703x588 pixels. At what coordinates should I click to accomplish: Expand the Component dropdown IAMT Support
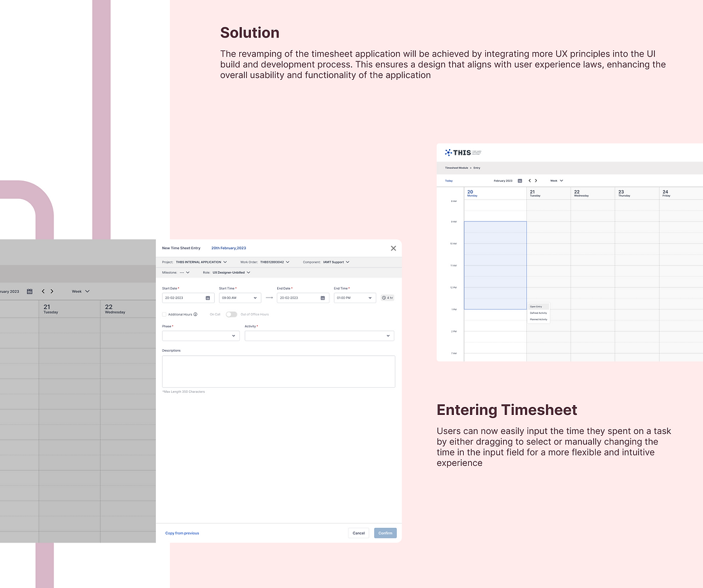336,262
